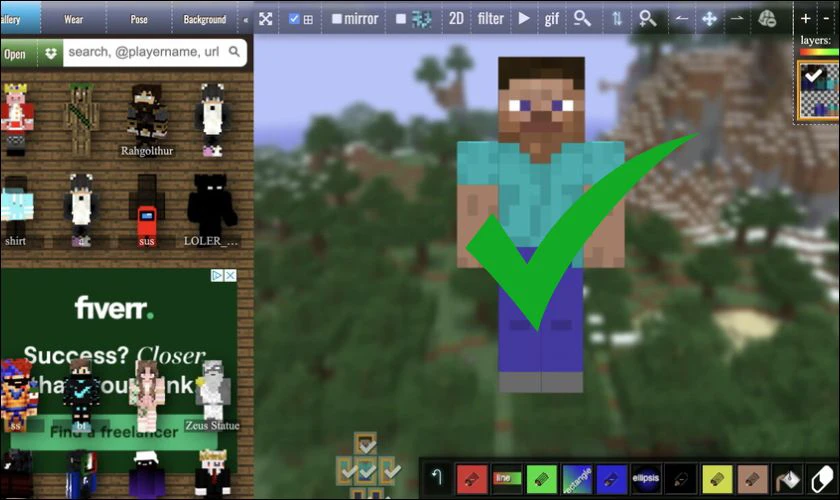Click the Dropbox icon next to Open
The height and width of the screenshot is (500, 840).
50,54
